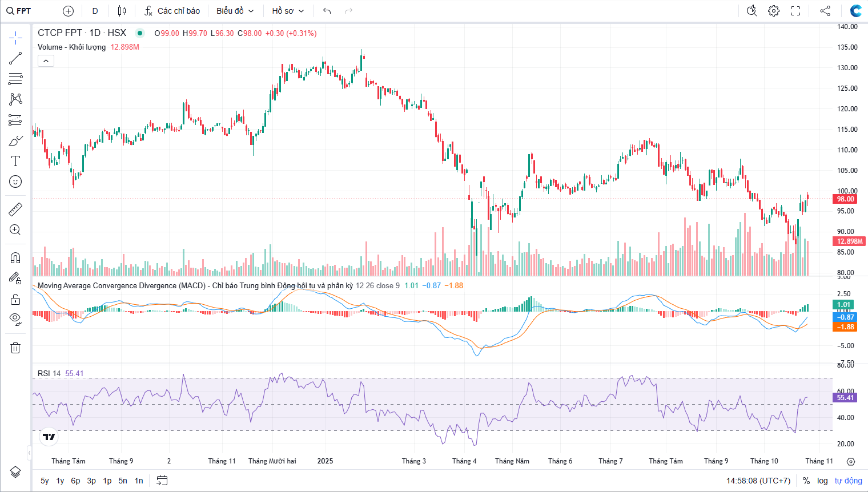Image resolution: width=868 pixels, height=492 pixels.
Task: Enter fullscreen mode
Action: tap(795, 11)
